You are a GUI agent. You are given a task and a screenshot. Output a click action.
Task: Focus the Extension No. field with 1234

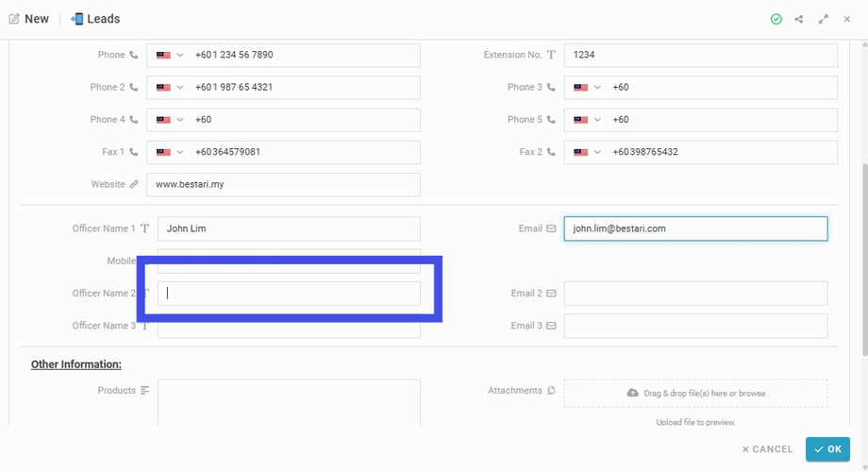(701, 56)
